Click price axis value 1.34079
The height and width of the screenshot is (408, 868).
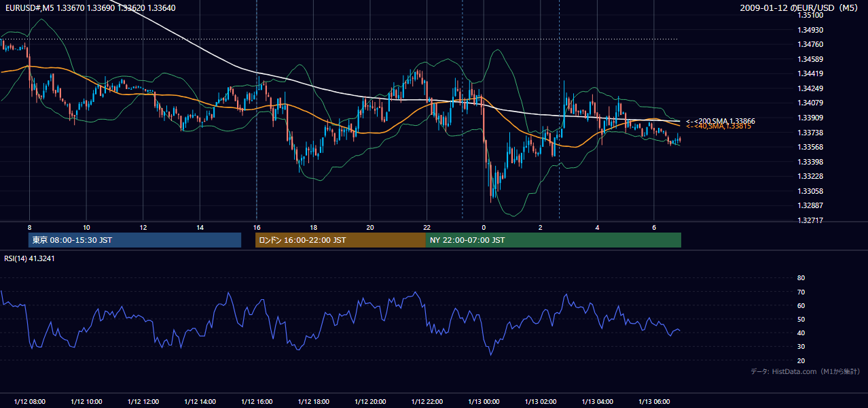pos(811,103)
